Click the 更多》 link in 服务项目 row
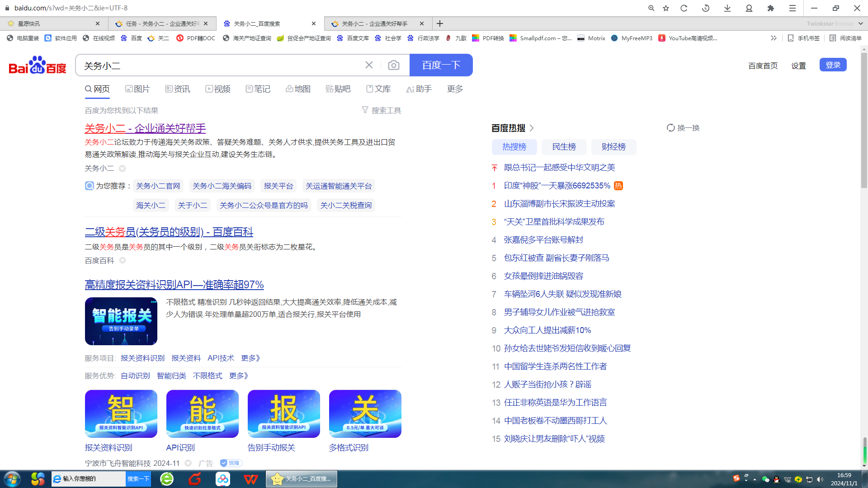This screenshot has height=488, width=868. (250, 358)
